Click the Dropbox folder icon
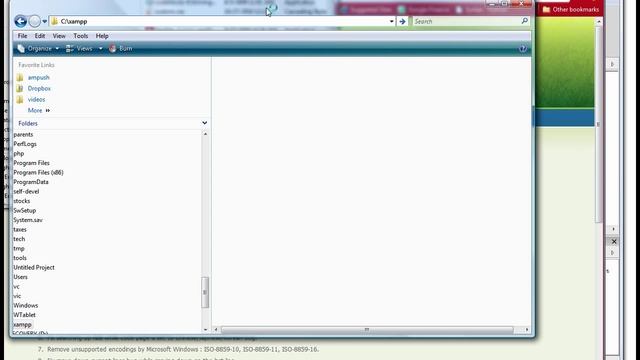Screen dimensions: 640x360 pos(20,89)
